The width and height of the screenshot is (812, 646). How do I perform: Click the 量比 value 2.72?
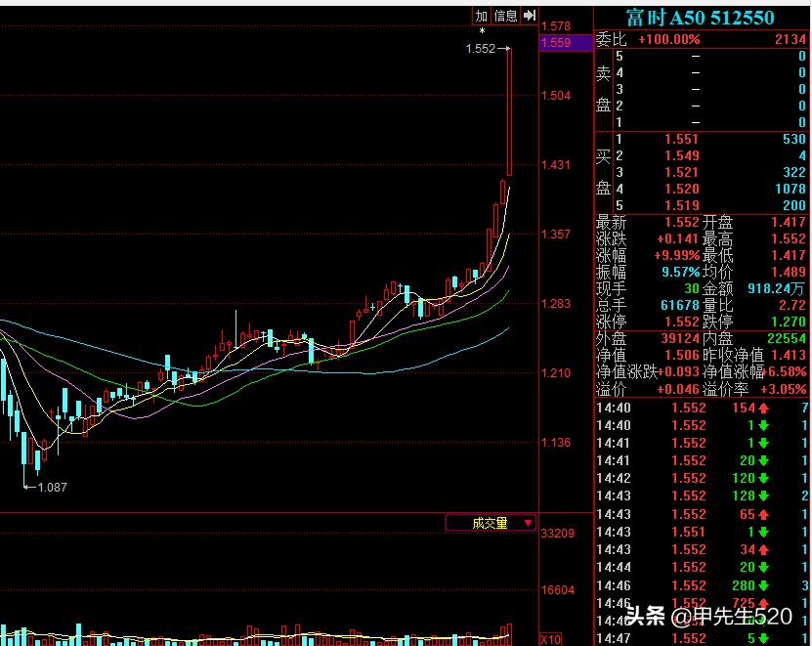tap(791, 305)
